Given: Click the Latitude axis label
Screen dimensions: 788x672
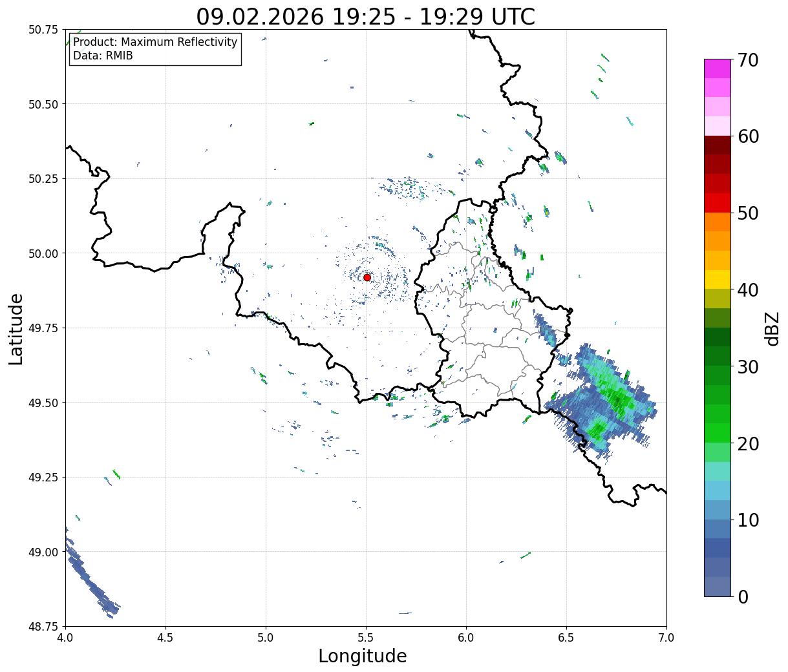Looking at the screenshot, I should click(16, 328).
